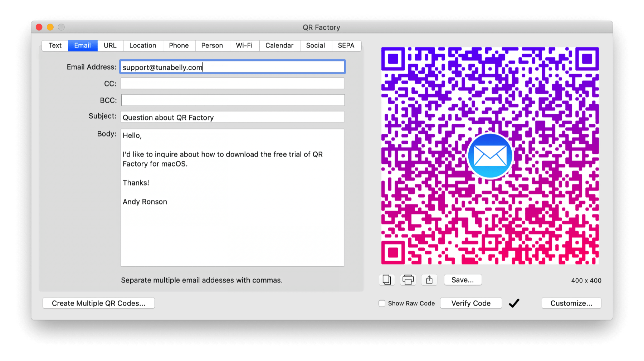Go to the Person tab

click(x=212, y=45)
